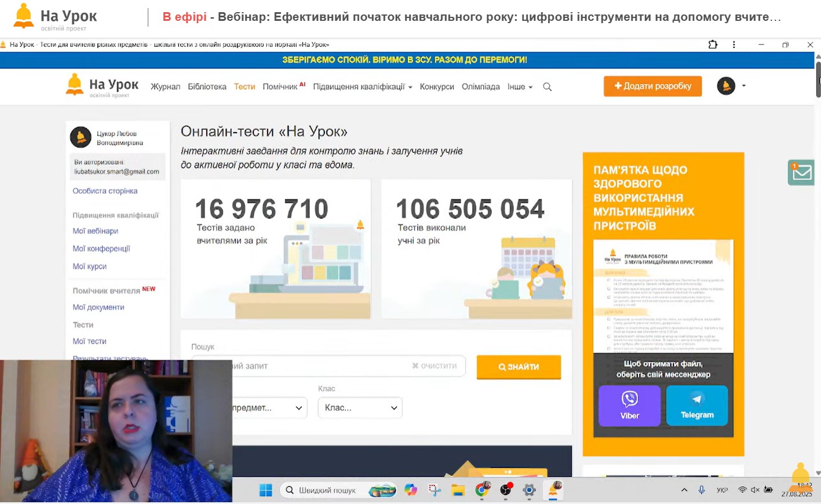Click the browser vertical scrollbar thumb
The height and width of the screenshot is (504, 821).
[818, 79]
